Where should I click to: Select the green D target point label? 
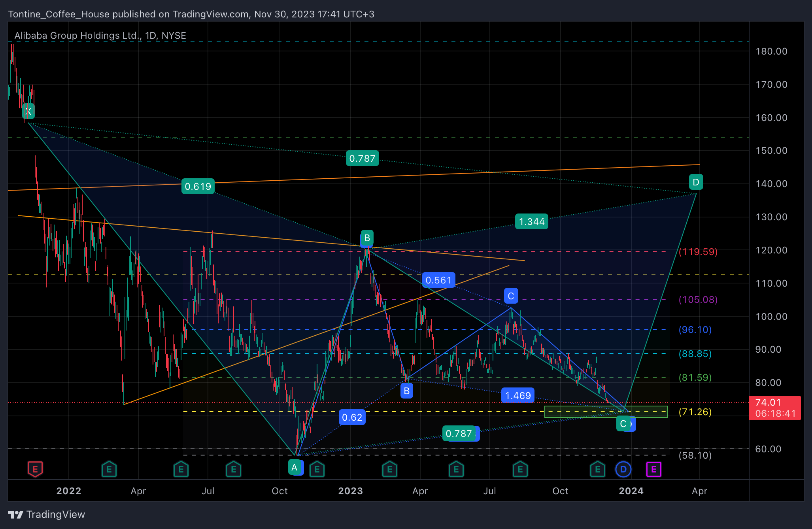click(696, 182)
